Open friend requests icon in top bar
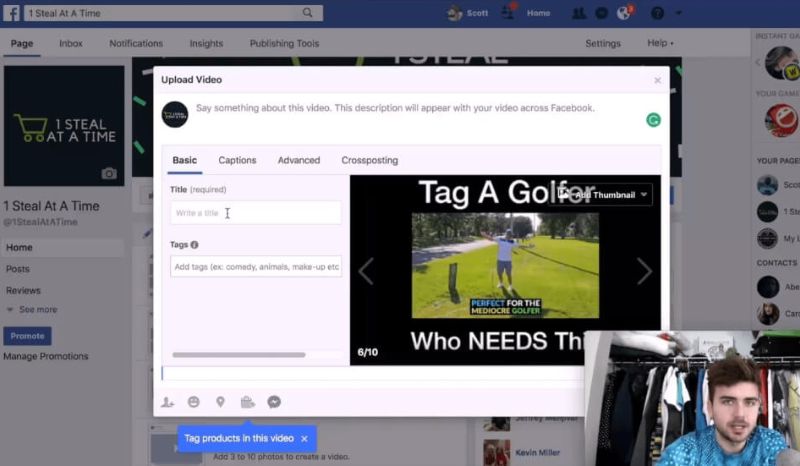 [579, 13]
